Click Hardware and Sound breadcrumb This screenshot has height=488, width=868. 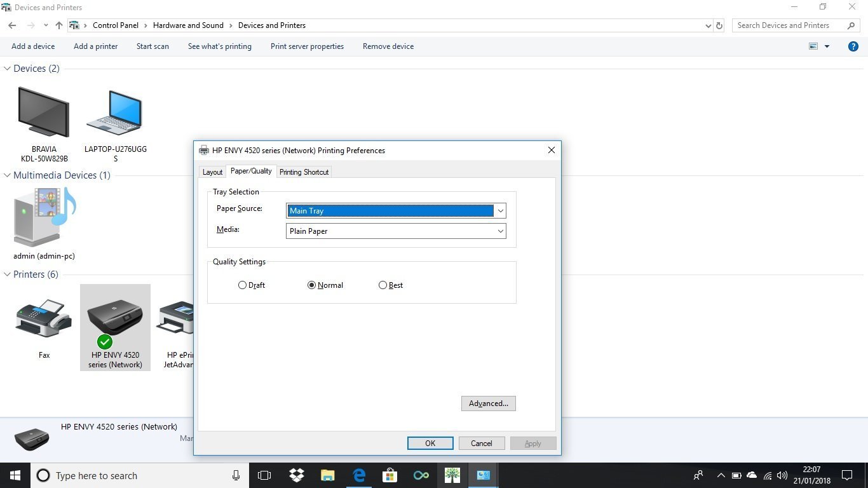point(188,25)
